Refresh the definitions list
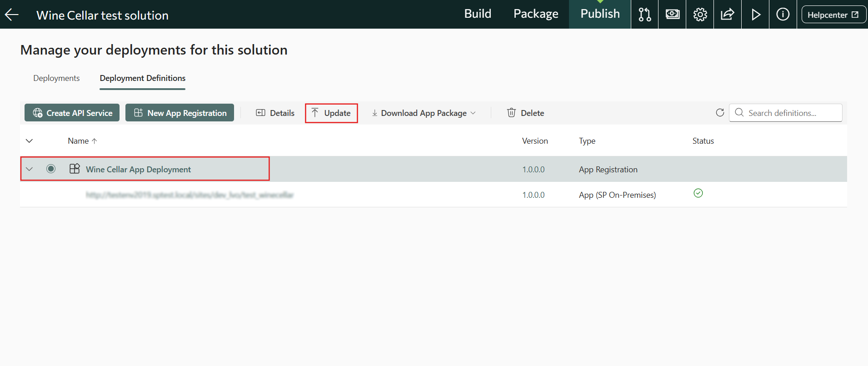868x366 pixels. click(x=720, y=113)
